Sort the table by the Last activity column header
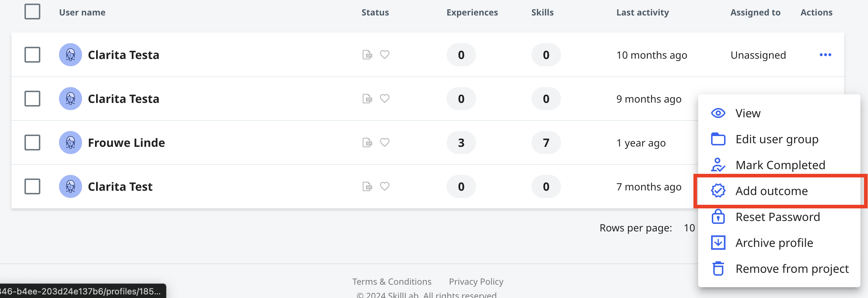The height and width of the screenshot is (298, 868). coord(643,12)
